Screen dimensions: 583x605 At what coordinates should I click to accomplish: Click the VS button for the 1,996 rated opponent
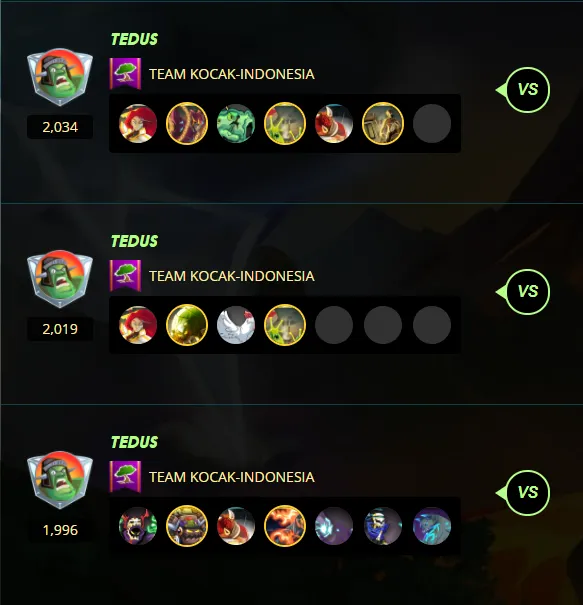point(527,493)
